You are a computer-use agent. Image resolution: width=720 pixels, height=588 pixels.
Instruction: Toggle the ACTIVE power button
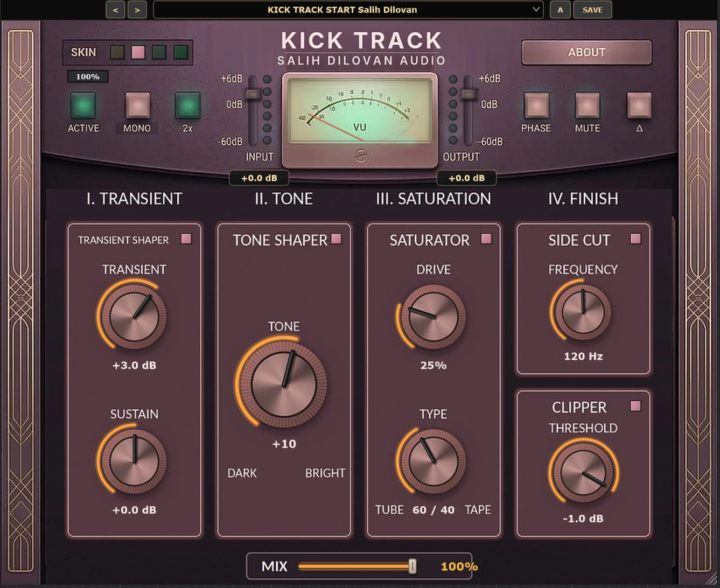pos(83,105)
